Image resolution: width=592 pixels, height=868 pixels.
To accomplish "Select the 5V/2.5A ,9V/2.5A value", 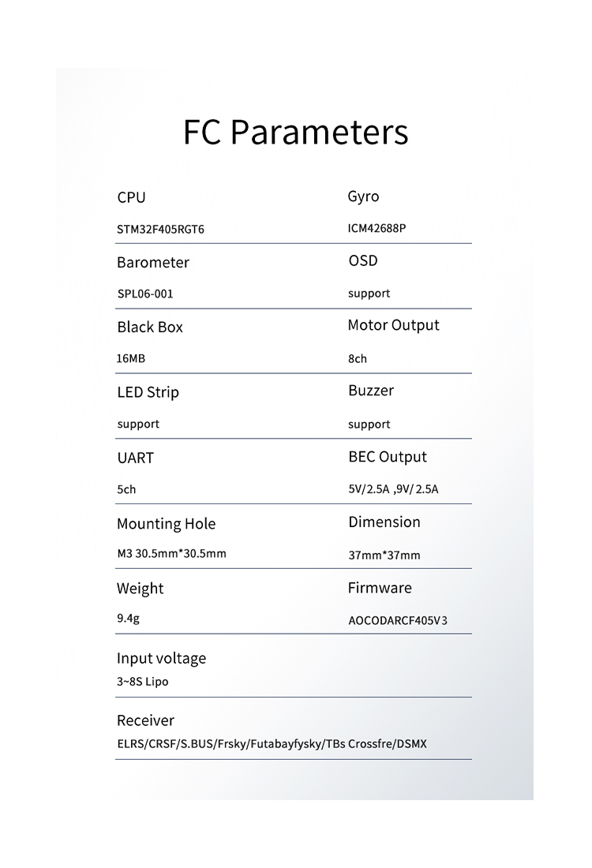I will point(393,489).
